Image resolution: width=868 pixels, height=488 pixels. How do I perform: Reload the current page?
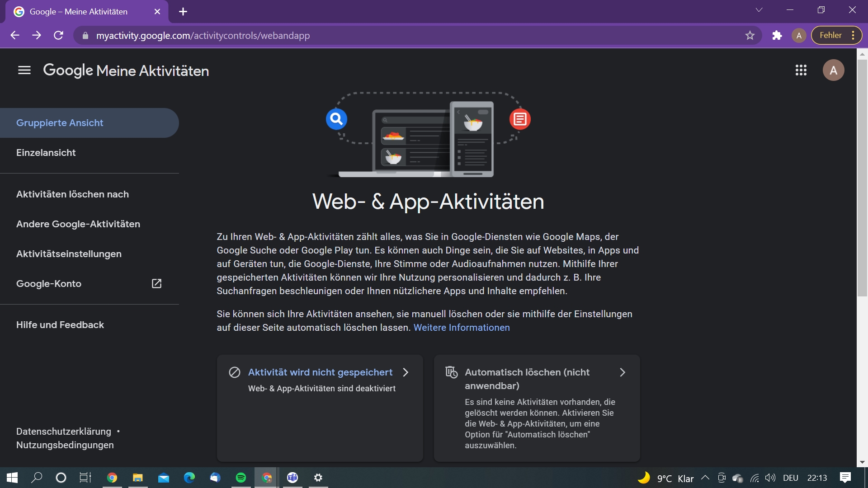point(58,35)
